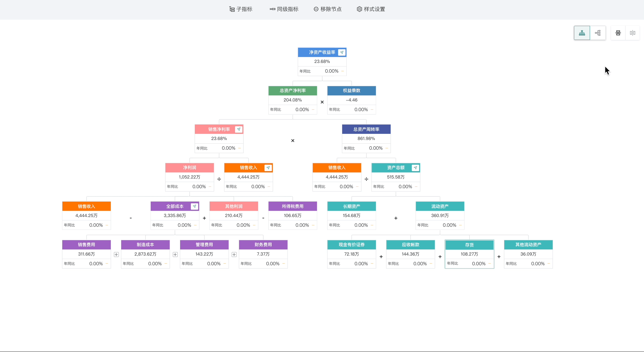
Task: Click the horizontal center align icon
Action: click(618, 33)
